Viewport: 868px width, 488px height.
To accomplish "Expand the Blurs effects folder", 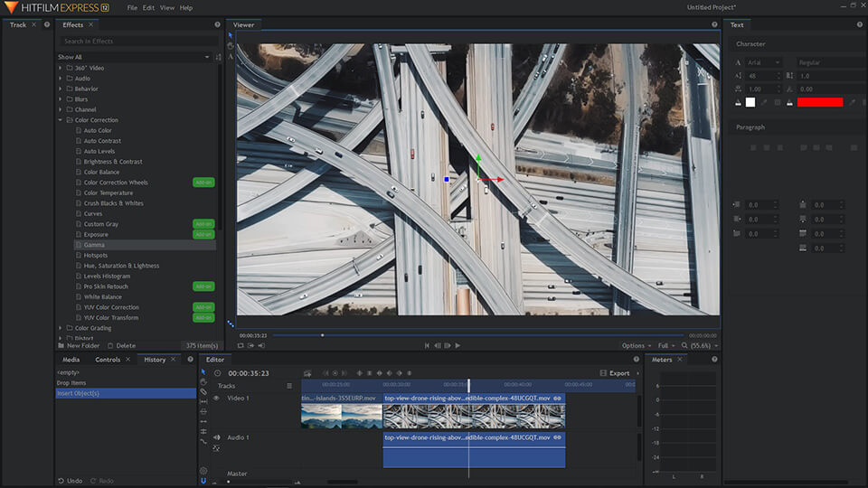I will pos(61,99).
